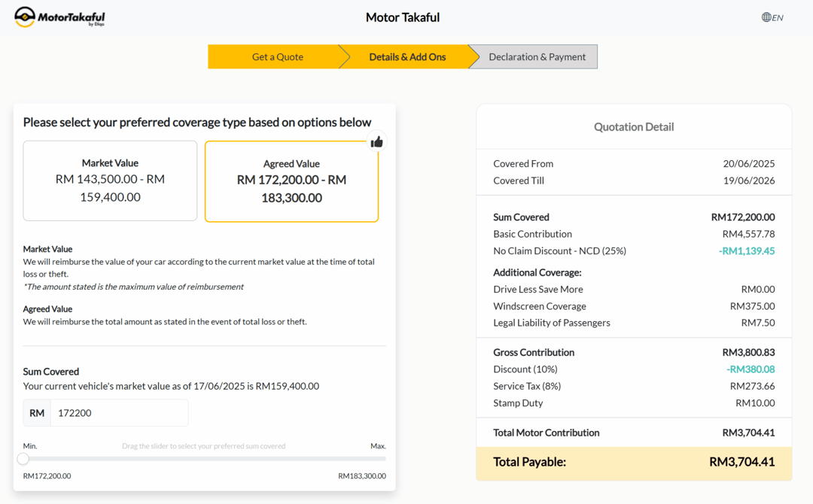This screenshot has width=813, height=504.
Task: Click the Sum Covered amount RM172,200.00
Action: point(743,217)
